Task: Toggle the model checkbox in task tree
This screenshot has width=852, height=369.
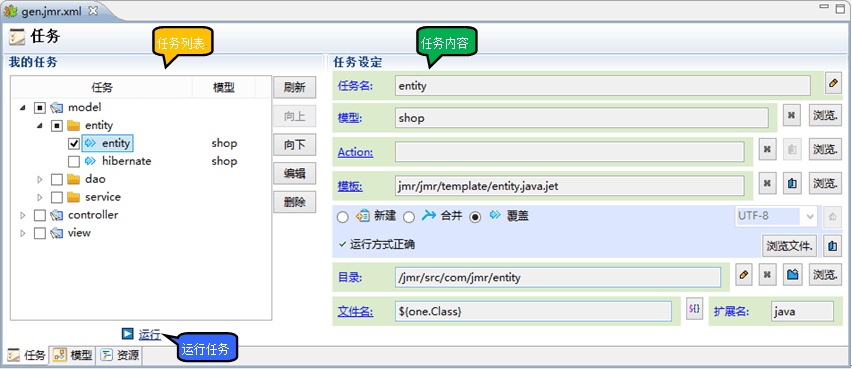Action: pos(40,108)
